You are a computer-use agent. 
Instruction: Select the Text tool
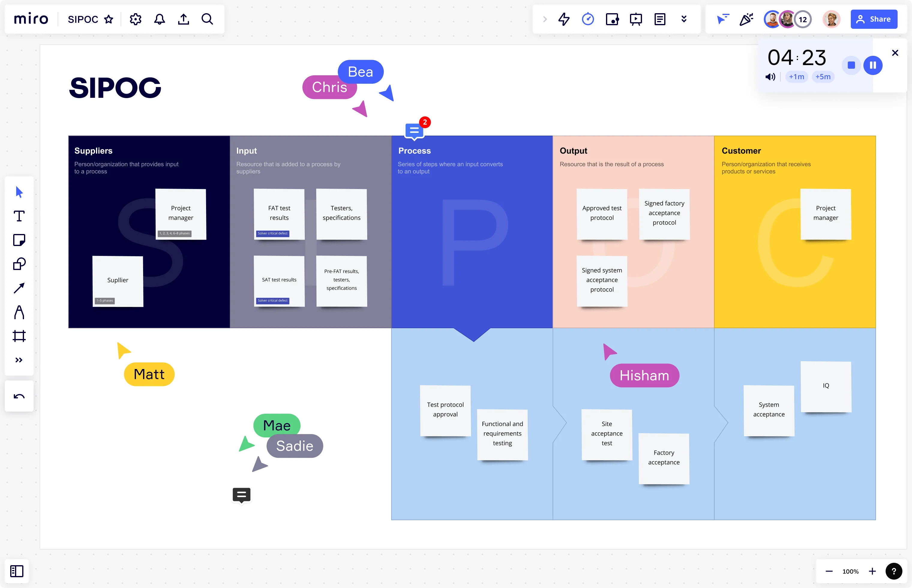coord(19,216)
